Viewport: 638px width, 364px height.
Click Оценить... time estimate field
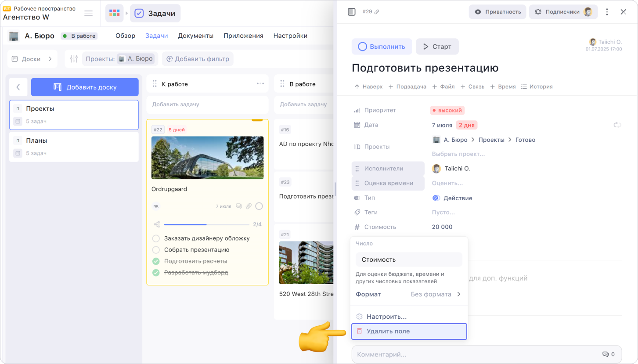click(x=447, y=183)
